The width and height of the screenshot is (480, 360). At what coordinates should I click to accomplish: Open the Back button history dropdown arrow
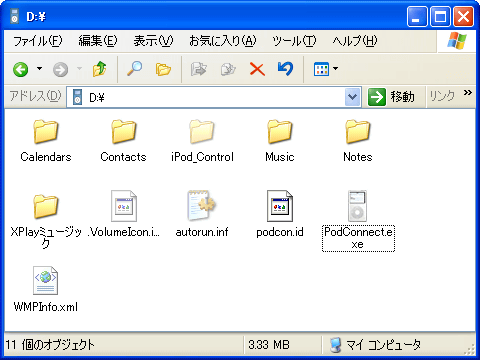(x=39, y=69)
